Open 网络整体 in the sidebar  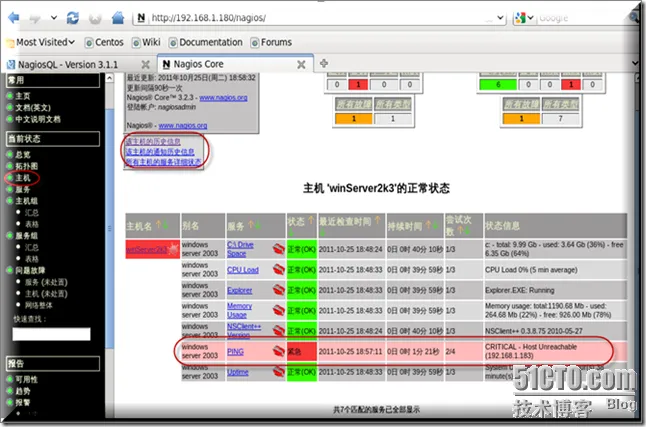click(39, 305)
